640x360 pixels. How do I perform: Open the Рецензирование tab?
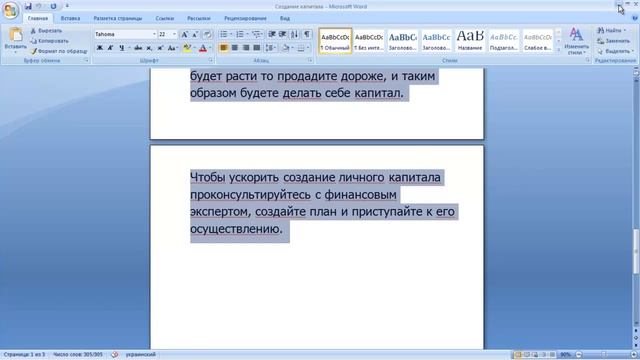click(x=245, y=18)
